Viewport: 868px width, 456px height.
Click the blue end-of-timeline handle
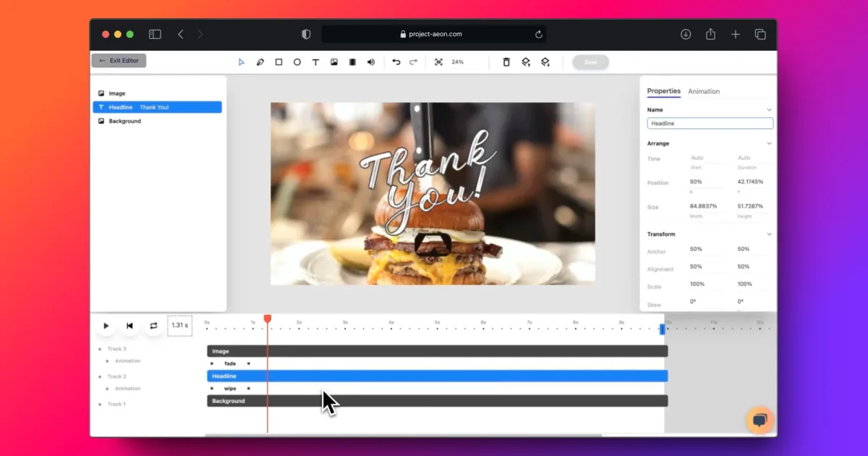point(662,329)
